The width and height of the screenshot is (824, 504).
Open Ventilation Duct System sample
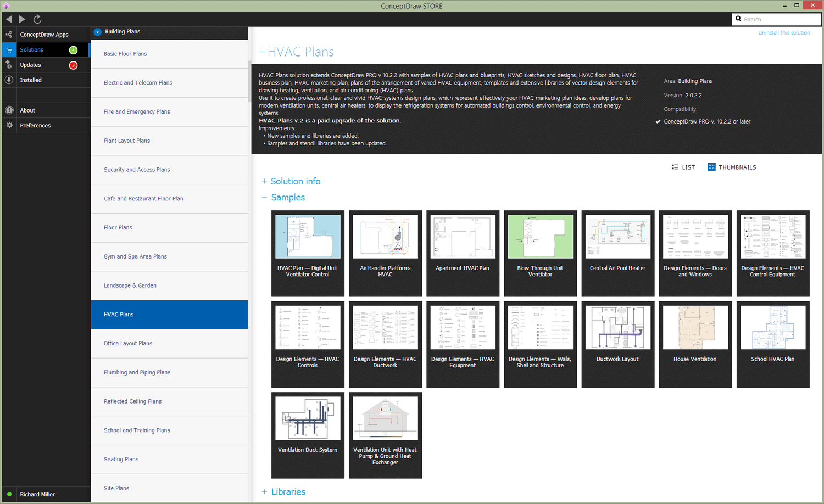[x=308, y=435]
